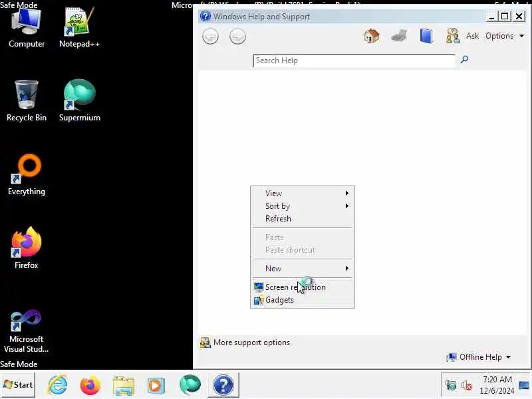Open Windows Media Player taskbar icon
Screen dimensions: 532x399
point(156,386)
